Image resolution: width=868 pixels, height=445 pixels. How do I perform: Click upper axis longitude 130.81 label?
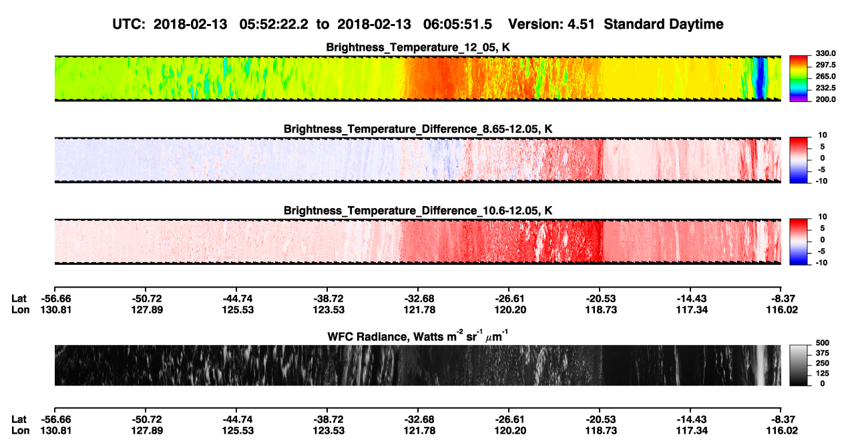coord(55,310)
